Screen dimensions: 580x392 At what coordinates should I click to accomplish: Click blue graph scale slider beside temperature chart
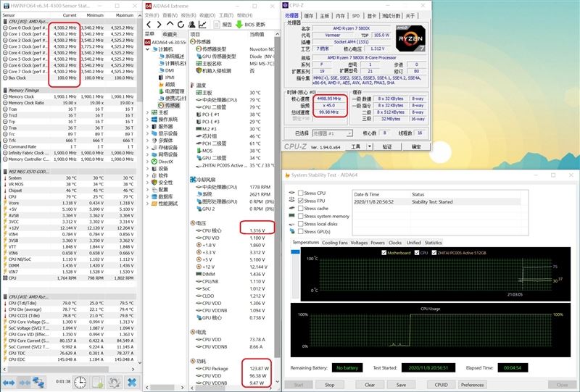pyautogui.click(x=295, y=251)
